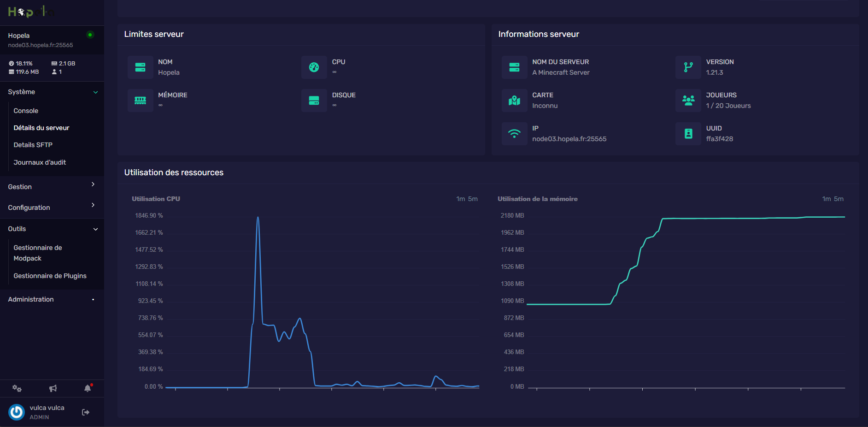Click the CARTE value Inconnu
The image size is (868, 427).
pos(545,106)
